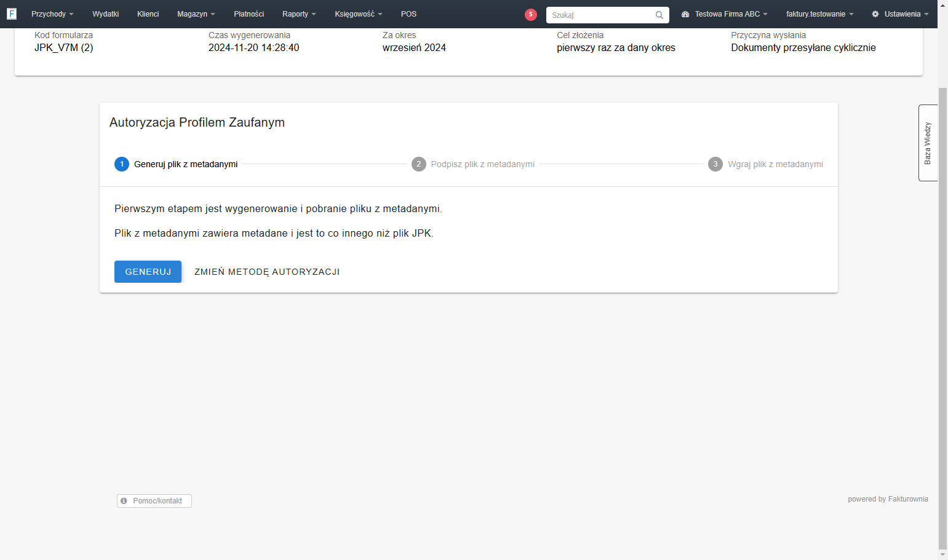Select the Generuj plik z metadanymi step
Viewport: 948px width, 560px height.
click(176, 164)
